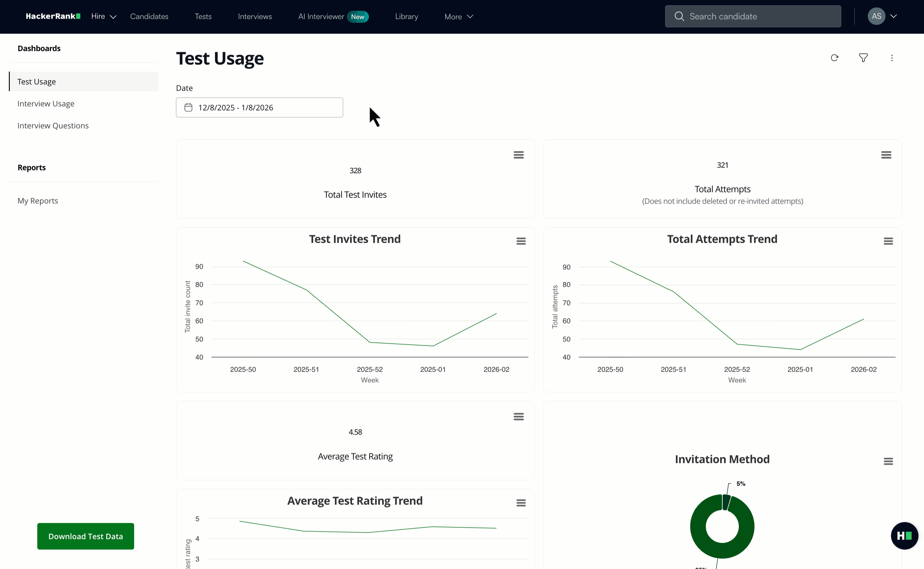Open export menu on Average Test Rating card

click(518, 416)
